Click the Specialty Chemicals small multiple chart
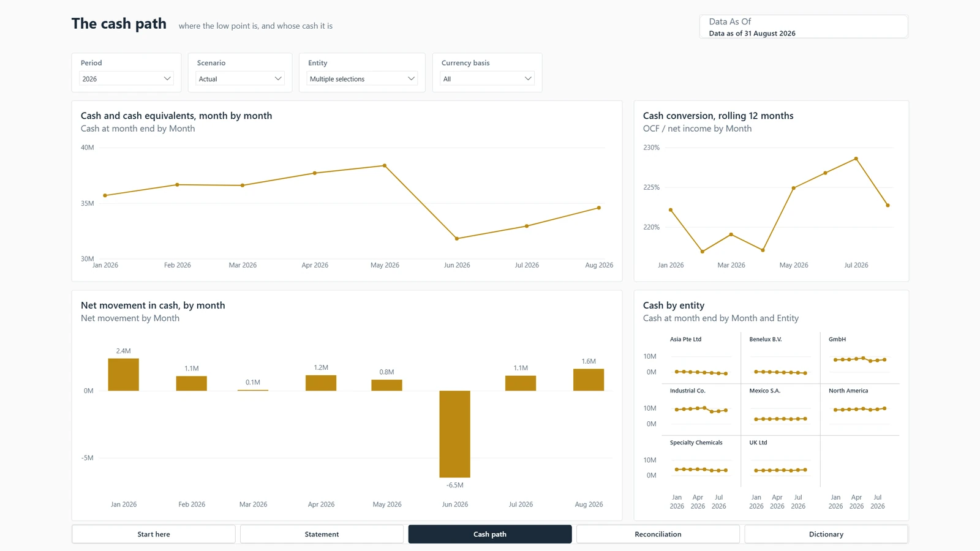This screenshot has width=980, height=551. pyautogui.click(x=701, y=462)
